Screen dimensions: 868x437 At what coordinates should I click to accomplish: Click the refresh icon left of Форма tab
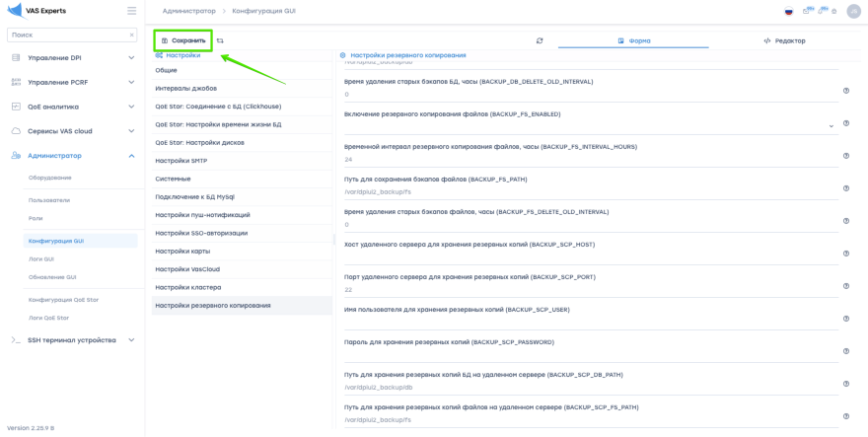point(540,40)
